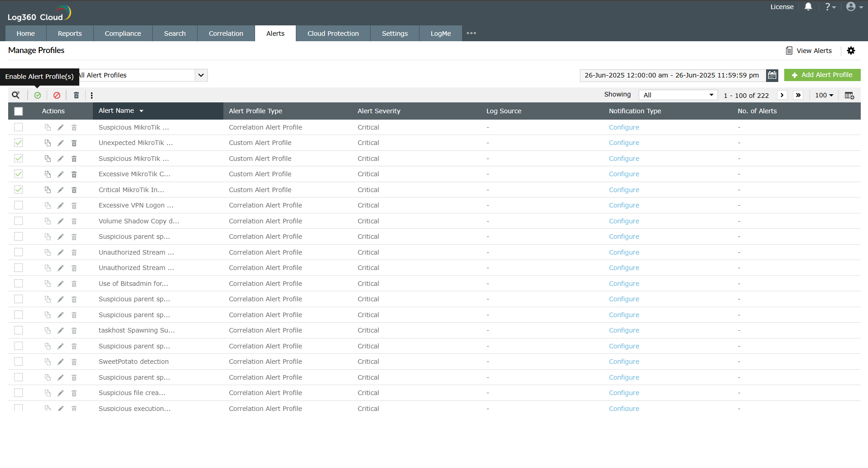Open the Showing All filter dropdown
The width and height of the screenshot is (868, 468).
[x=678, y=95]
